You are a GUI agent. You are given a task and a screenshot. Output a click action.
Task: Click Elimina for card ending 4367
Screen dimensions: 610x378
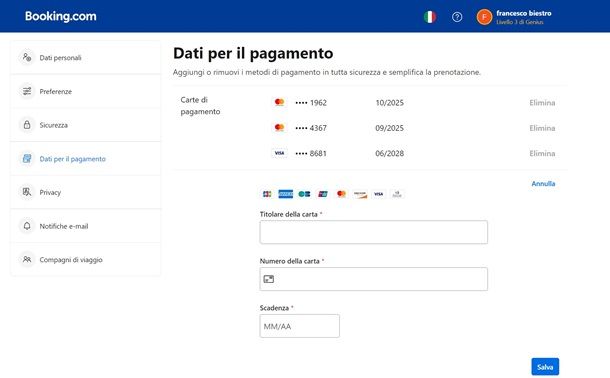pyautogui.click(x=542, y=128)
